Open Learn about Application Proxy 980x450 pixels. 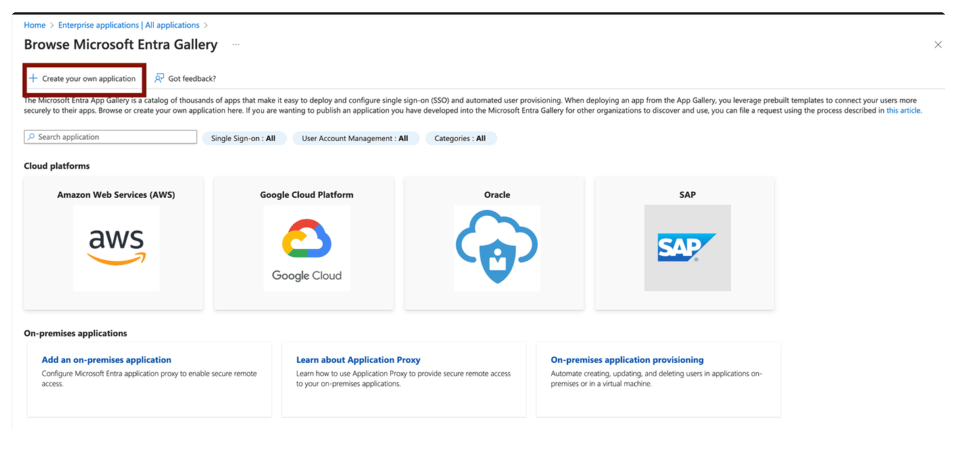[x=358, y=359]
